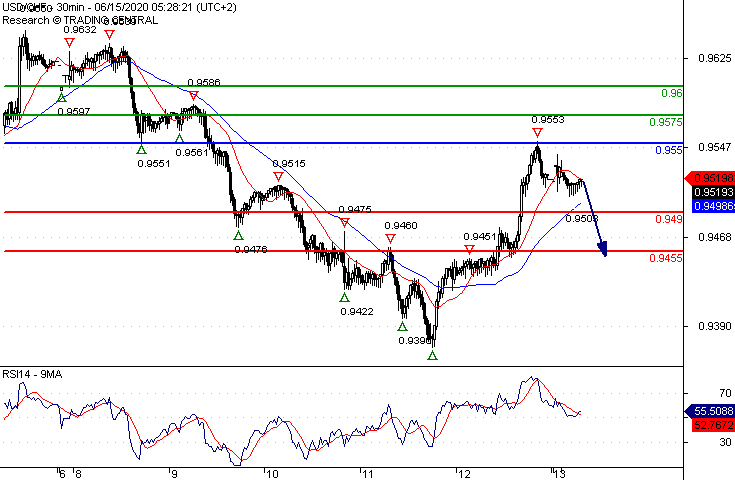
Task: Click the 0.9561 swing low label
Action: coord(192,152)
